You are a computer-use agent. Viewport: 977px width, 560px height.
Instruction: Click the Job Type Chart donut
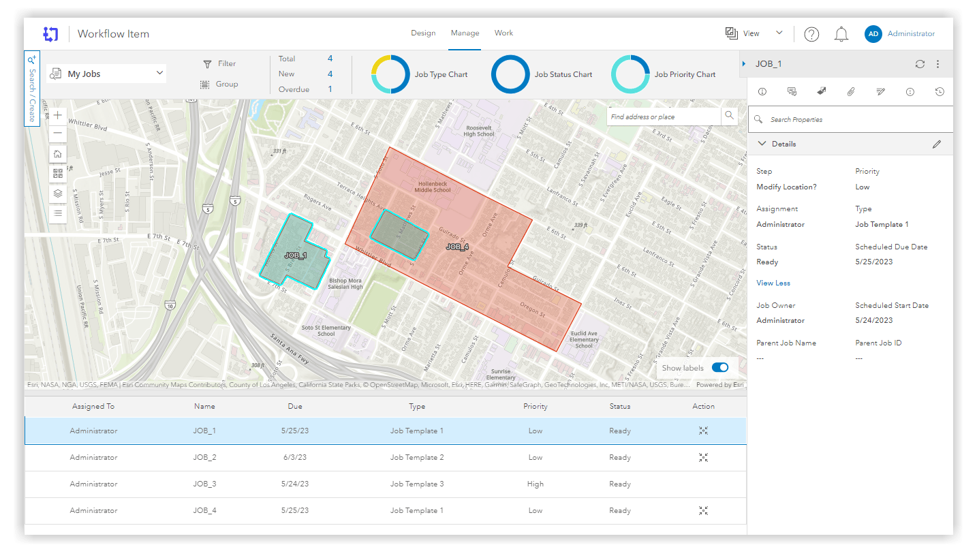pyautogui.click(x=390, y=74)
